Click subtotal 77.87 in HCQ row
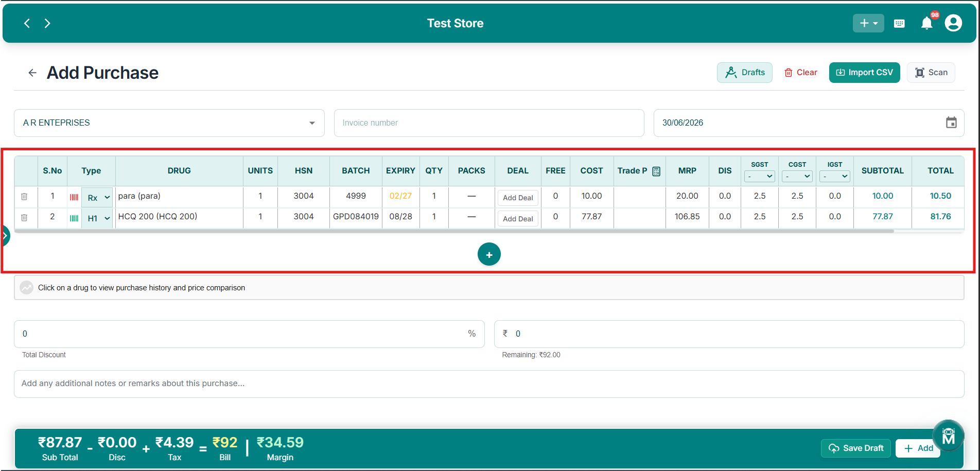 click(882, 217)
